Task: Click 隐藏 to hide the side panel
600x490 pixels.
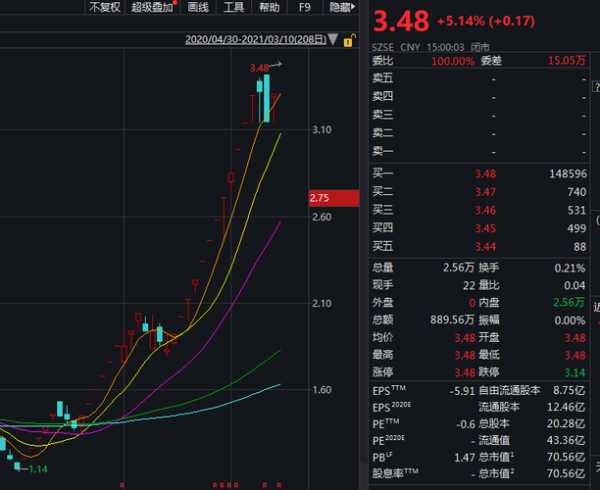Action: tap(342, 7)
